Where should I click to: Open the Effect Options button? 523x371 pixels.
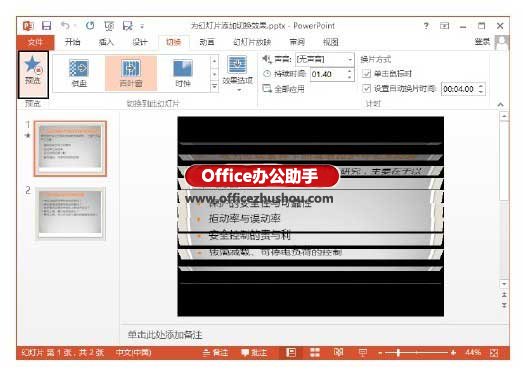pos(237,74)
